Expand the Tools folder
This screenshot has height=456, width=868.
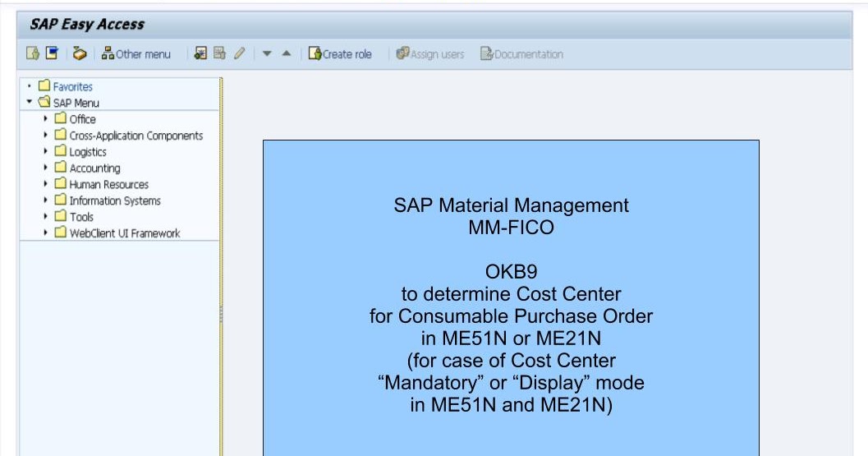45,216
